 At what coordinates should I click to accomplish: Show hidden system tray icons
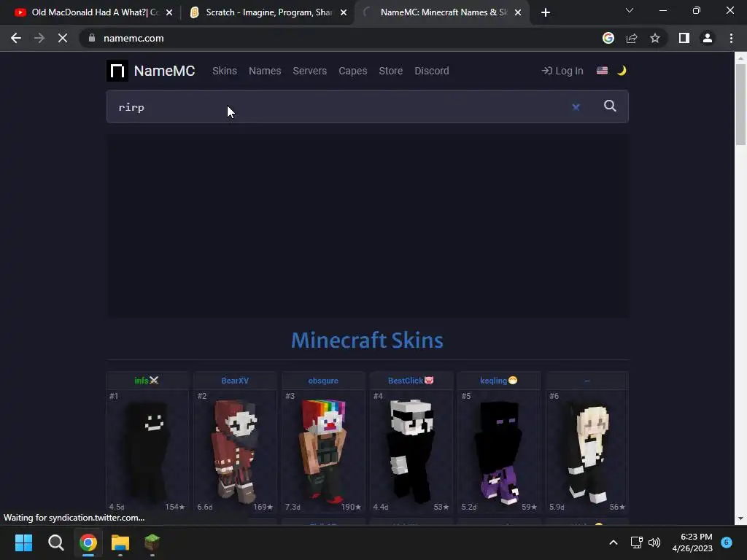click(614, 542)
